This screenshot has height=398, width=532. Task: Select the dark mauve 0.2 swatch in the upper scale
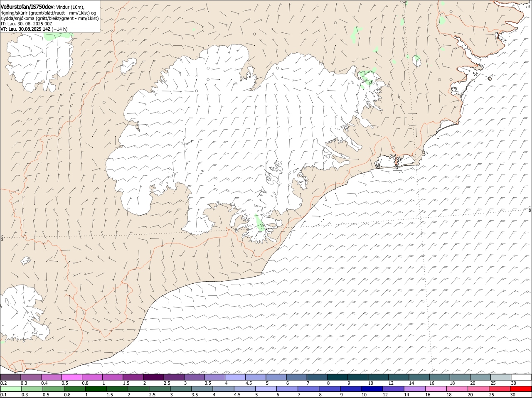pos(10,377)
